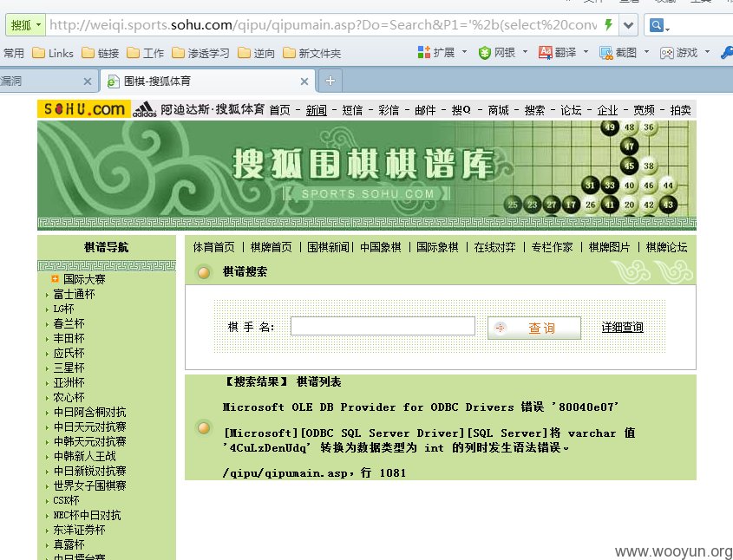Screen dimensions: 733x560
Task: Select 春兰杯 in the sidebar
Action: [69, 323]
